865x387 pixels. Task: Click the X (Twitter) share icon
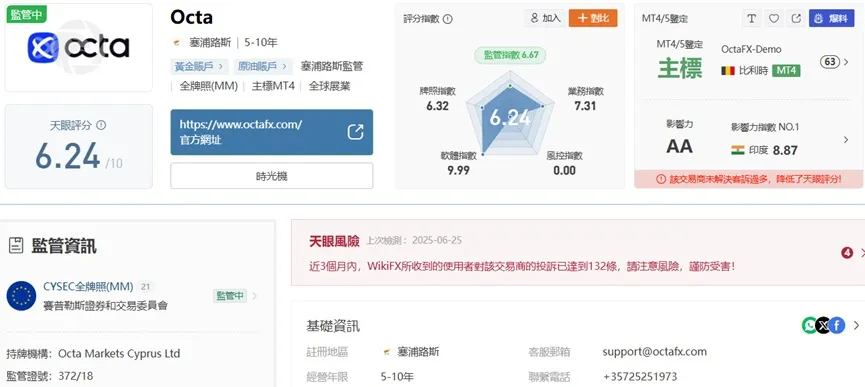tap(823, 325)
